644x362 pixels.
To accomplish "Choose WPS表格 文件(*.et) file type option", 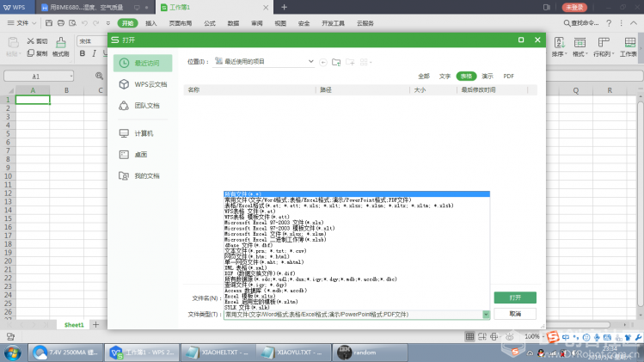I will coord(357,212).
